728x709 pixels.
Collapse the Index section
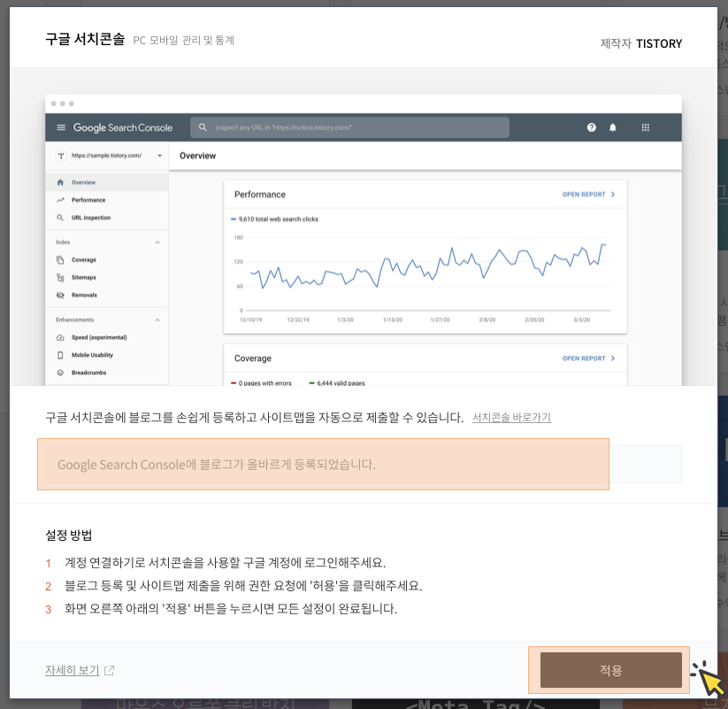(157, 242)
